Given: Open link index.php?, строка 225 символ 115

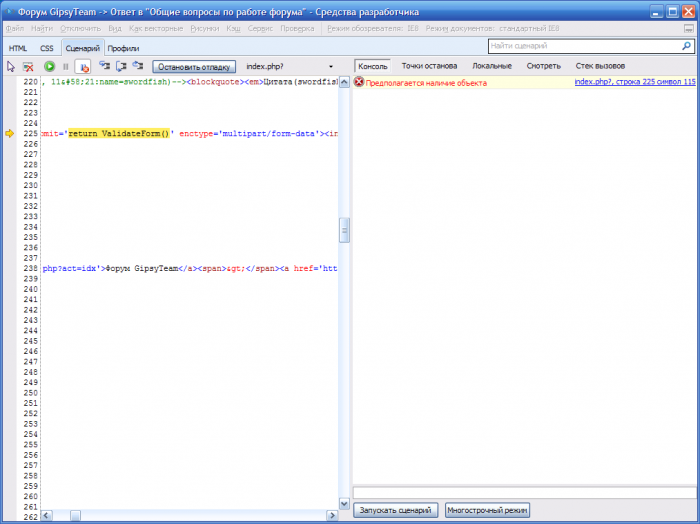Looking at the screenshot, I should tap(635, 82).
